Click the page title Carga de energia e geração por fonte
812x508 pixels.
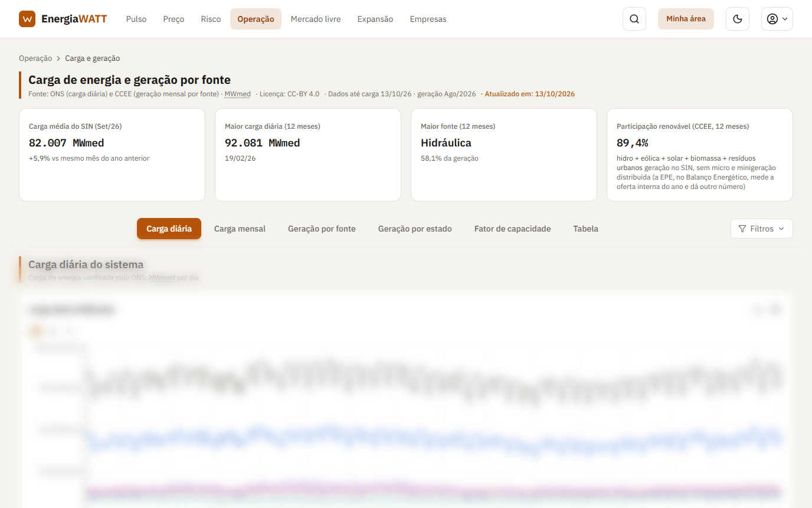click(x=129, y=80)
